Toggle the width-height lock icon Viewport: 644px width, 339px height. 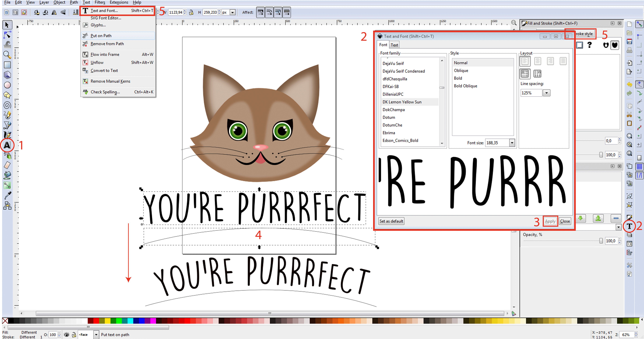[x=191, y=12]
